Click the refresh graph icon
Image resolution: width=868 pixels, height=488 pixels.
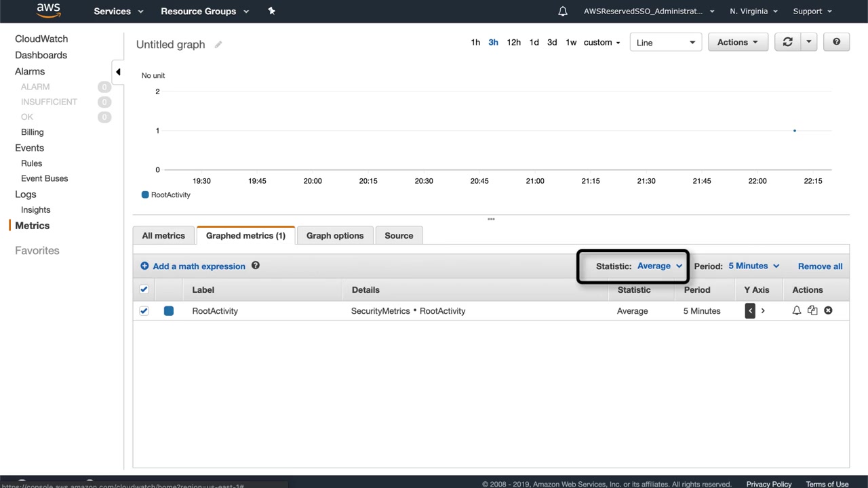[x=787, y=42]
